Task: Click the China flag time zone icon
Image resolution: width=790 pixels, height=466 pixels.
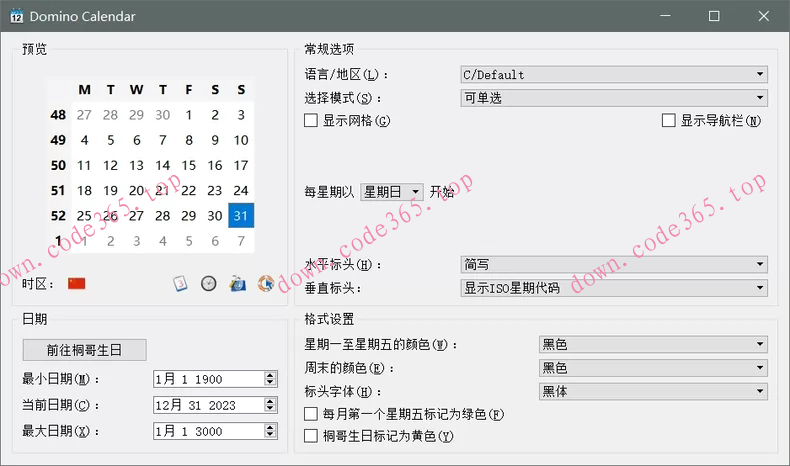Action: 77,284
